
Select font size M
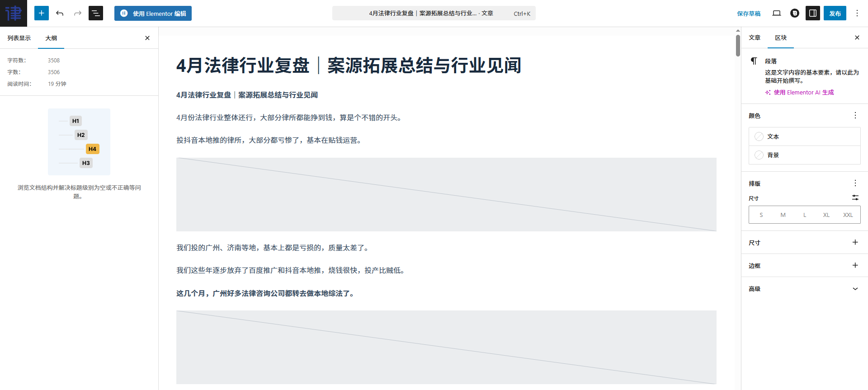coord(783,215)
